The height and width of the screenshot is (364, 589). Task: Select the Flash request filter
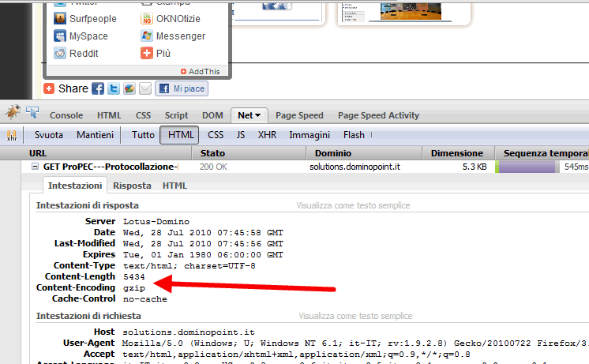pos(354,135)
